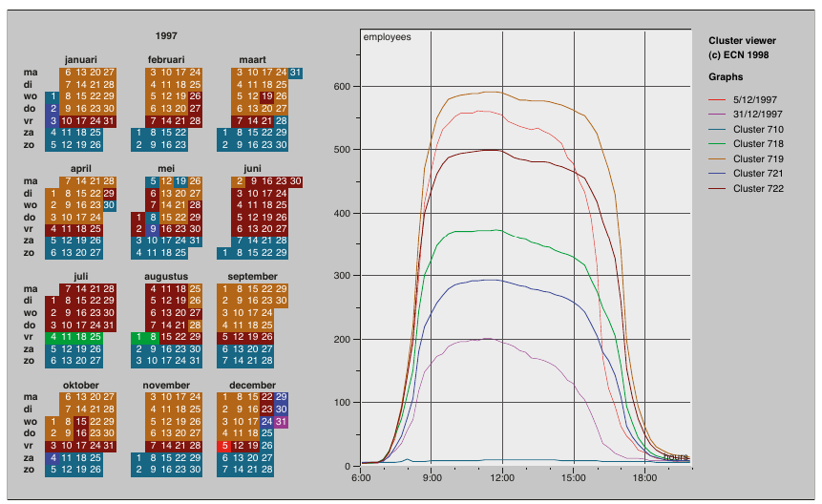Choose the 1 januari calendar day
This screenshot has height=504, width=822.
point(53,96)
